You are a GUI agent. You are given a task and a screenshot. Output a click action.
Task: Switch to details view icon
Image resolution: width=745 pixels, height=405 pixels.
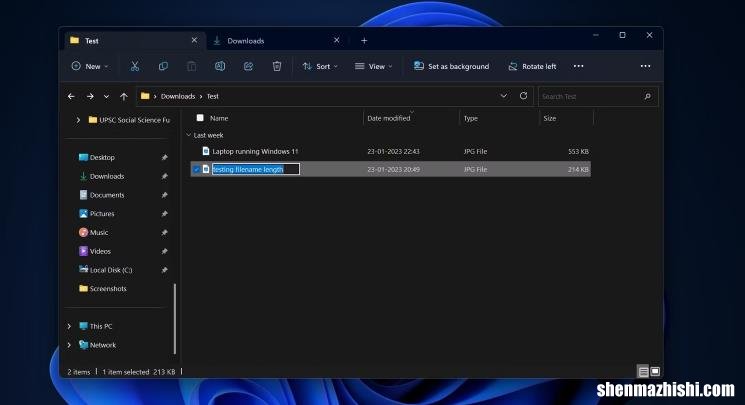click(x=643, y=371)
